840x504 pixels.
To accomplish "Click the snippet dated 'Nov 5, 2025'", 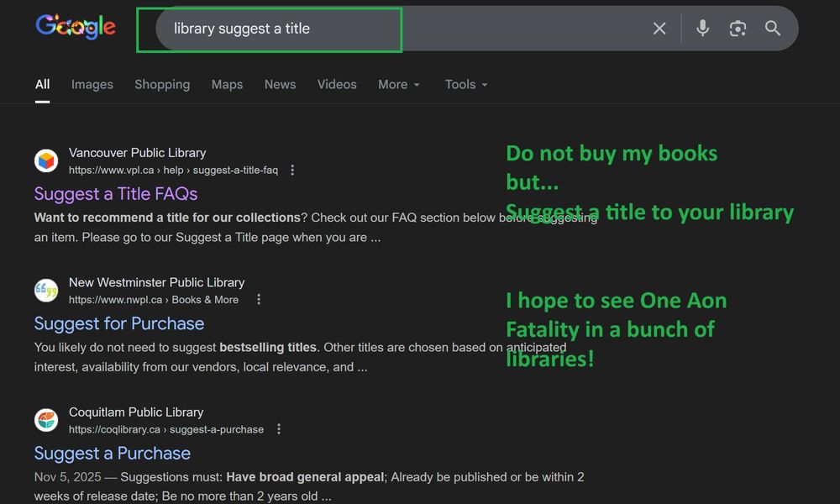I will [x=309, y=486].
